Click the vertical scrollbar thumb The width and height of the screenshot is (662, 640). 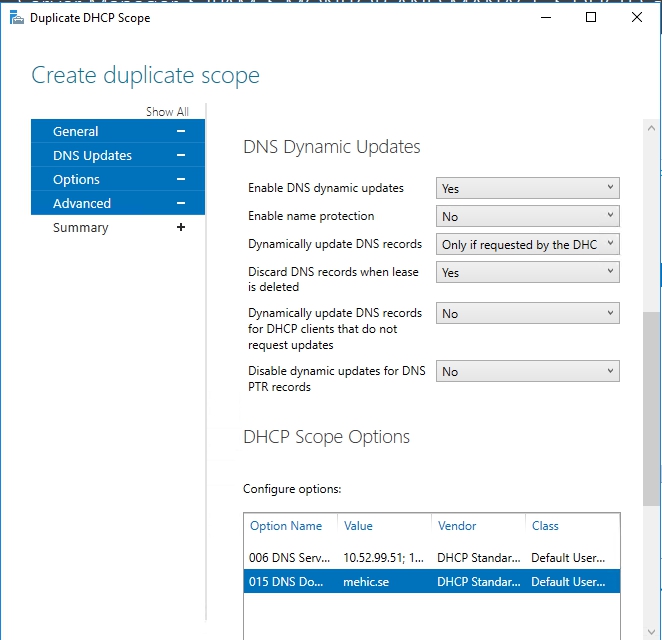pos(651,410)
